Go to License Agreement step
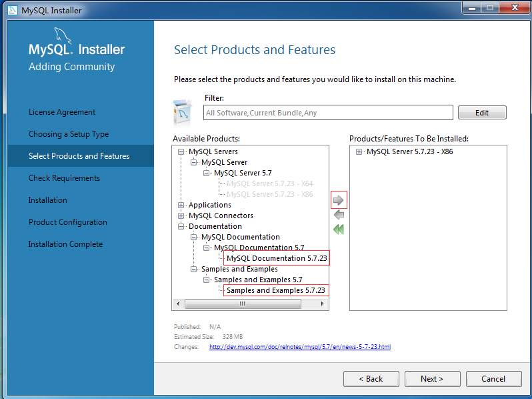 [62, 112]
